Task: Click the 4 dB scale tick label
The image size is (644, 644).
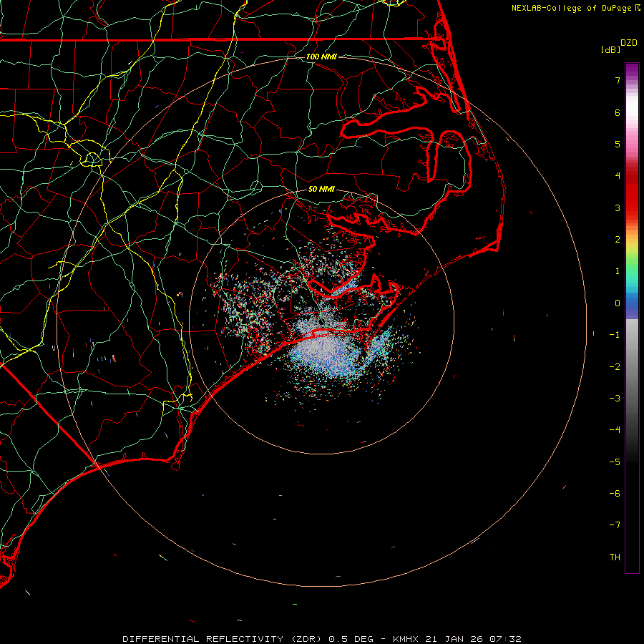Action: pos(617,176)
